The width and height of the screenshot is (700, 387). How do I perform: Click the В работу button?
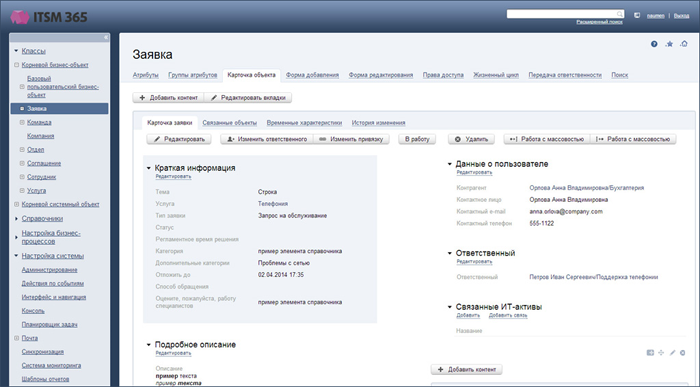(x=417, y=139)
